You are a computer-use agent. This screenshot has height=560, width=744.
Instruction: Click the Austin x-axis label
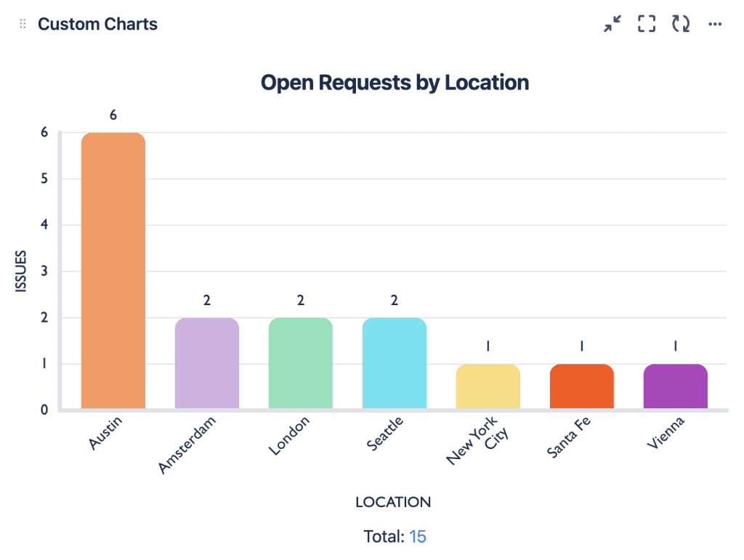pos(106,433)
